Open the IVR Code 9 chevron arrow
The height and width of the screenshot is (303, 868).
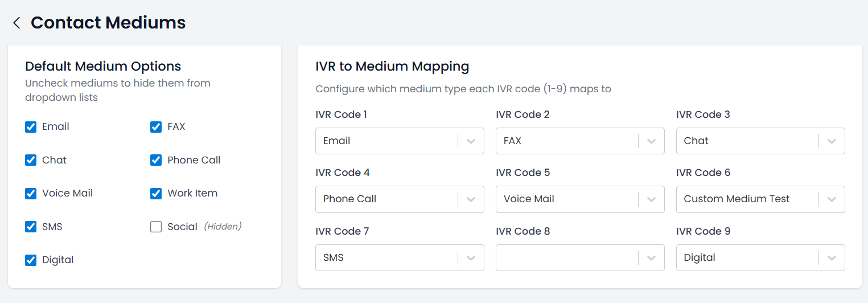point(832,258)
